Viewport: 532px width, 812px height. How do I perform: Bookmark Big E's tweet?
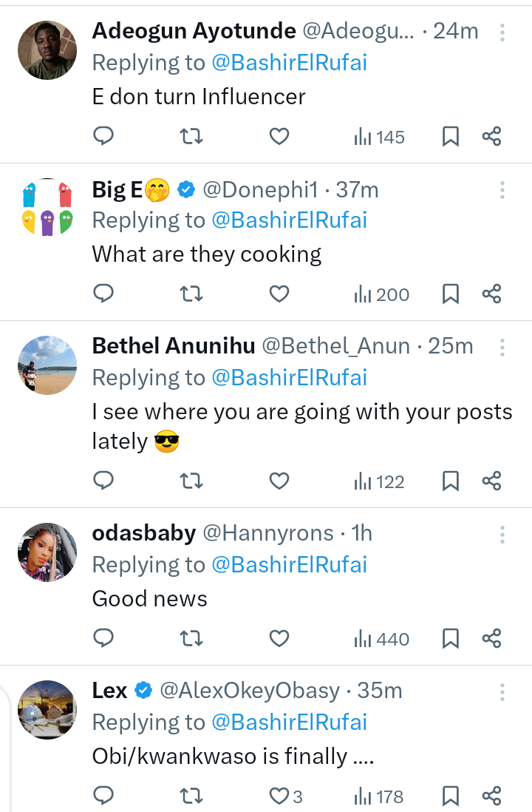tap(451, 294)
